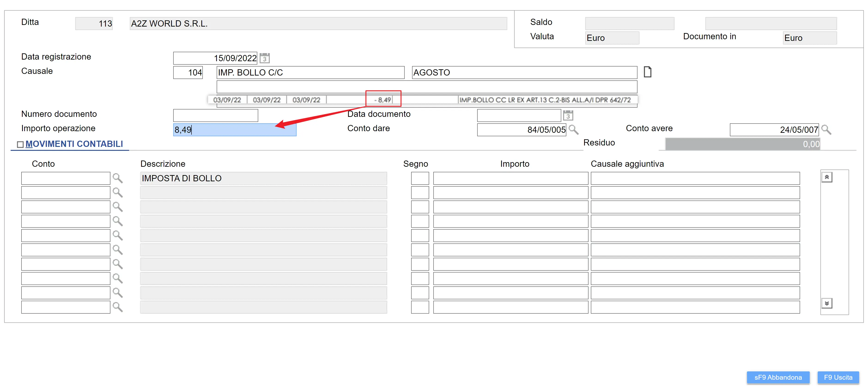Viewport: 868px width, 388px height.
Task: Open the MOVIMENTI CONTABILI section tab
Action: [x=74, y=144]
